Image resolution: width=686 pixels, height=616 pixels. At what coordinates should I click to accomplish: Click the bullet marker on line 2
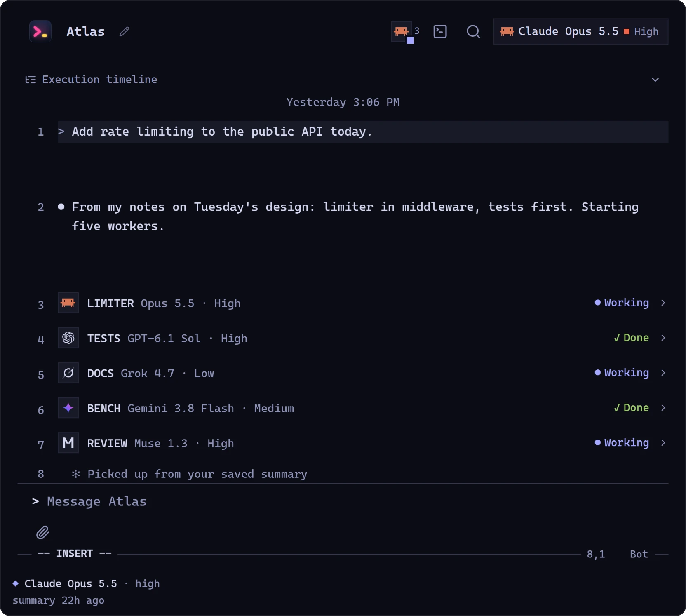coord(61,207)
